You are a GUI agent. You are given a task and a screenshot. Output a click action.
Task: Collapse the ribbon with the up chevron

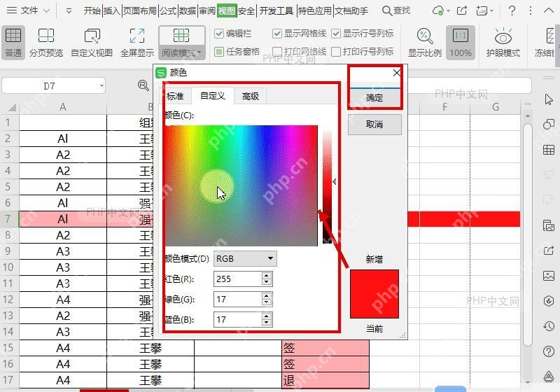549,10
